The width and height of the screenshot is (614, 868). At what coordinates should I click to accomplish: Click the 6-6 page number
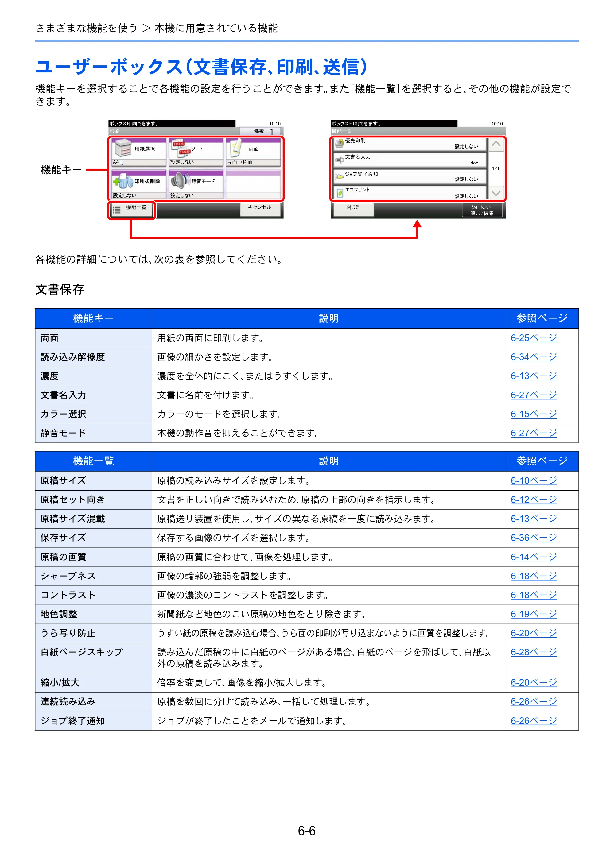click(307, 831)
